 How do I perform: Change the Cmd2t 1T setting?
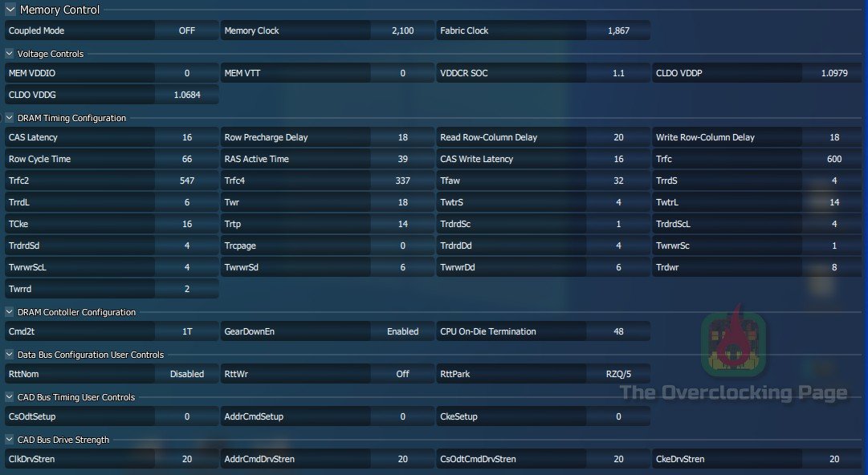coord(186,331)
